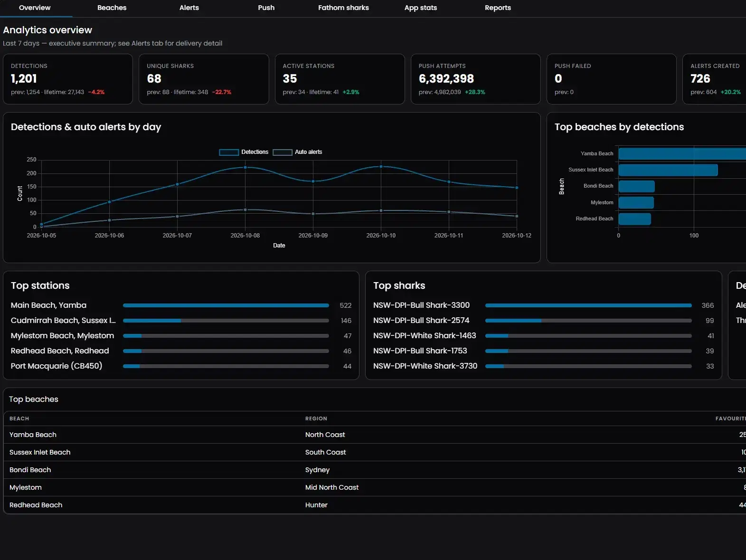Click the Sydney region cell

click(317, 470)
